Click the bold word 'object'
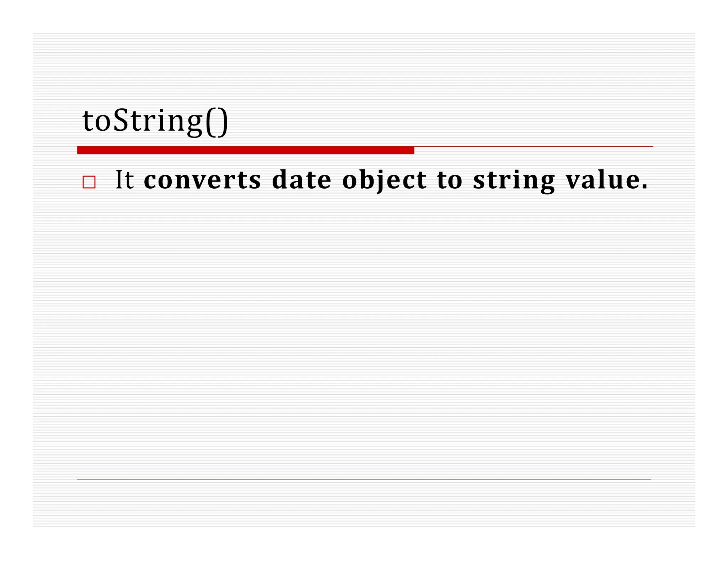This screenshot has height=562, width=728. 384,181
